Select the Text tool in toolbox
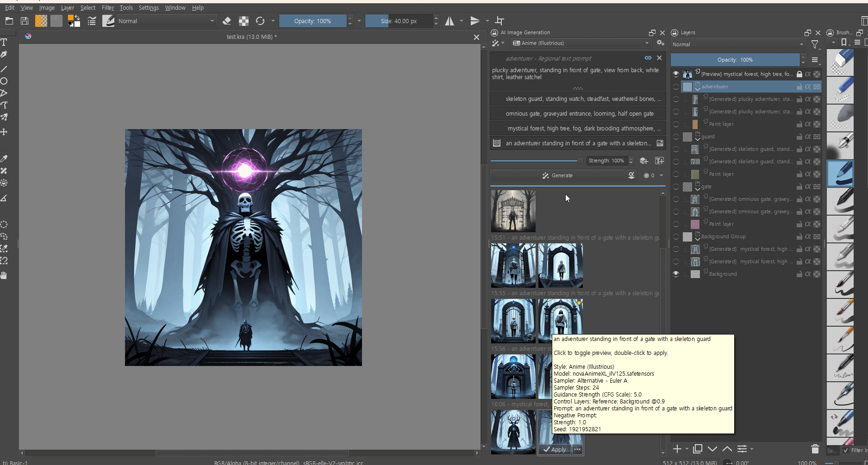Image resolution: width=868 pixels, height=465 pixels. pos(4,43)
